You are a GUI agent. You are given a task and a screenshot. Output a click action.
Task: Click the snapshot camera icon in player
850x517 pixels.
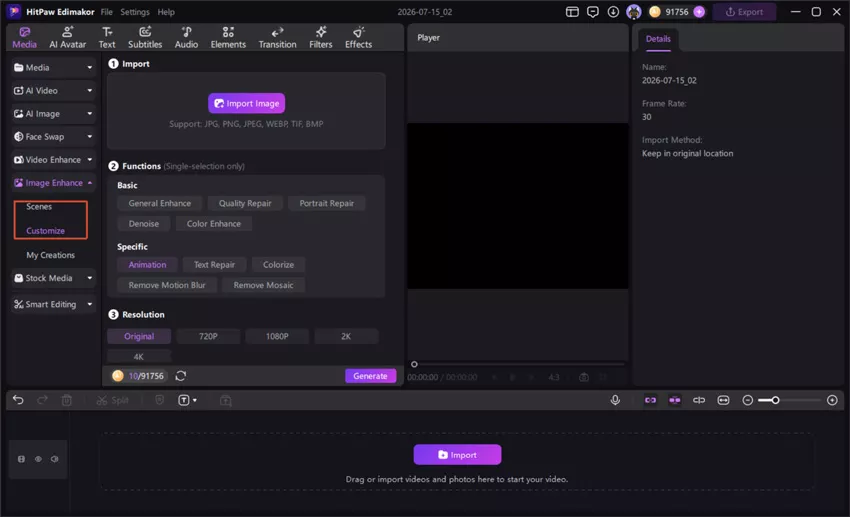pos(584,377)
